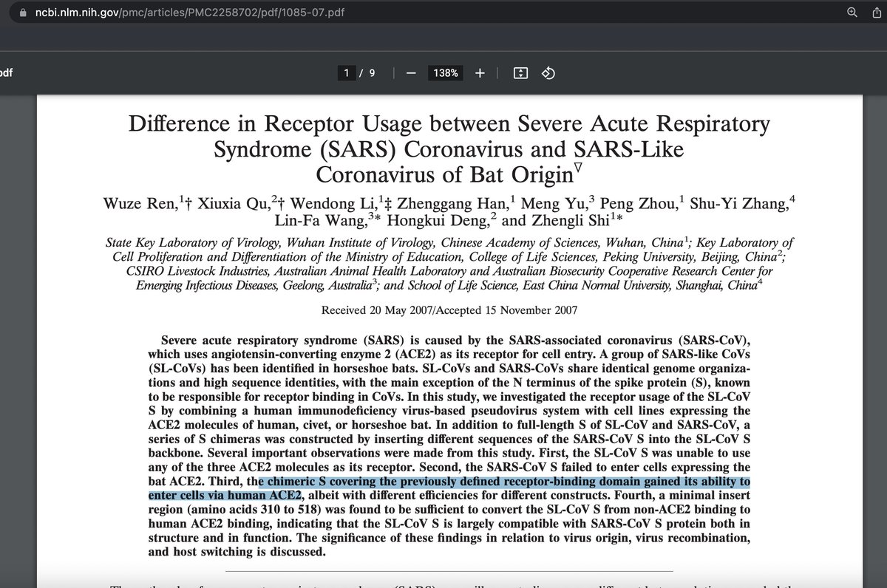887x588 pixels.
Task: Click 'Wuhan Institute of Virology' in the affiliations
Action: (x=360, y=242)
